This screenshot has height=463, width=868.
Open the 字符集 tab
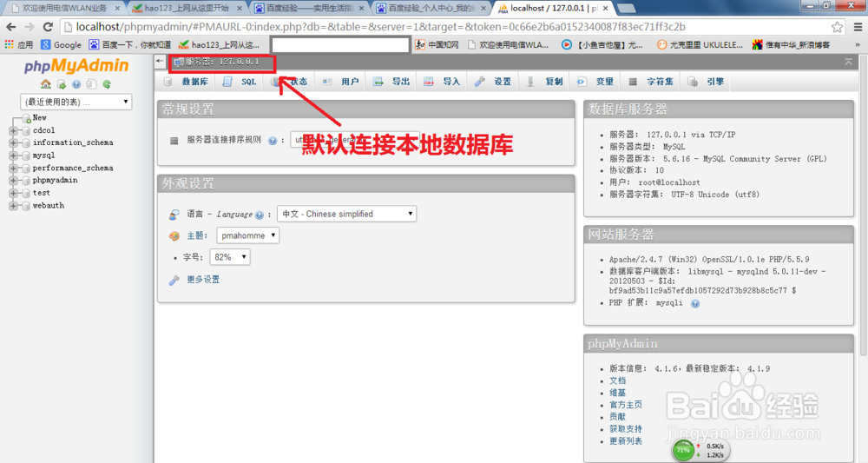650,82
